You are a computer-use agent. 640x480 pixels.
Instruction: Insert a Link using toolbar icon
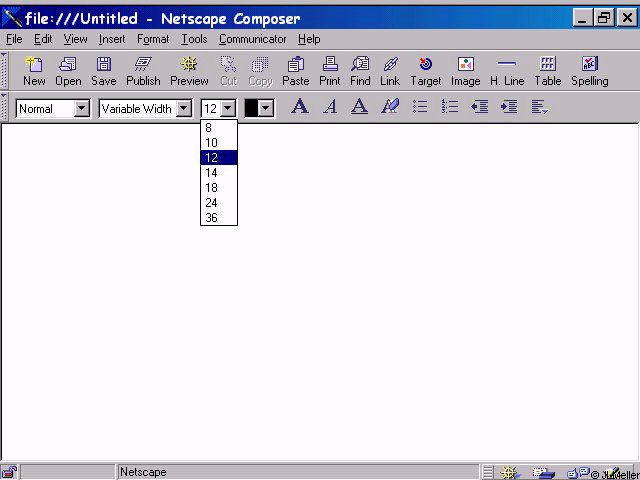(x=390, y=71)
